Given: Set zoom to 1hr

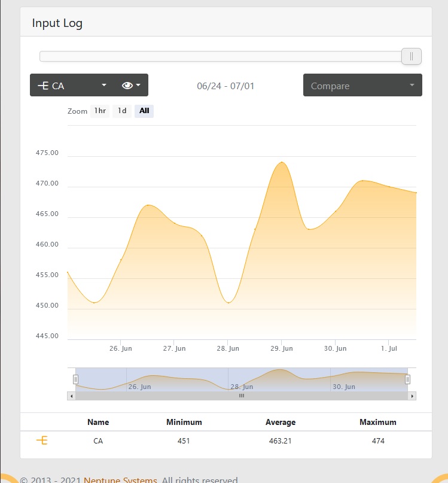Looking at the screenshot, I should point(100,111).
